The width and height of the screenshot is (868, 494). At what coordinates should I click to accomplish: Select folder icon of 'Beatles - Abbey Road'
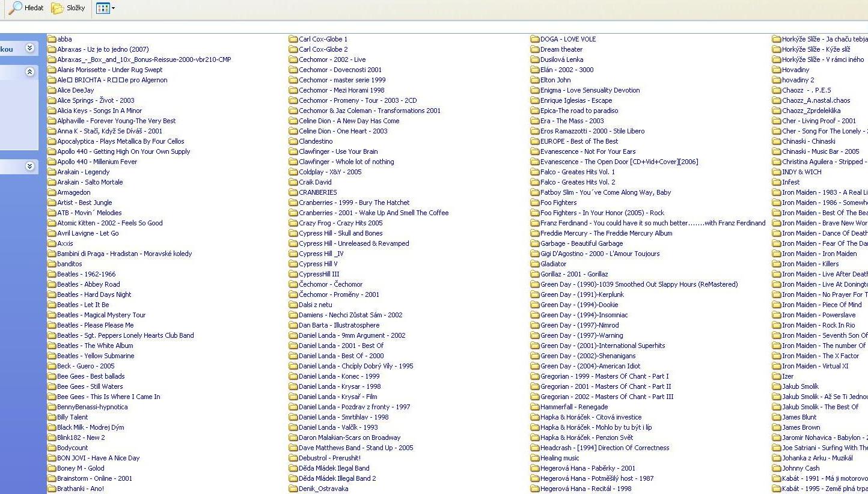(x=52, y=284)
